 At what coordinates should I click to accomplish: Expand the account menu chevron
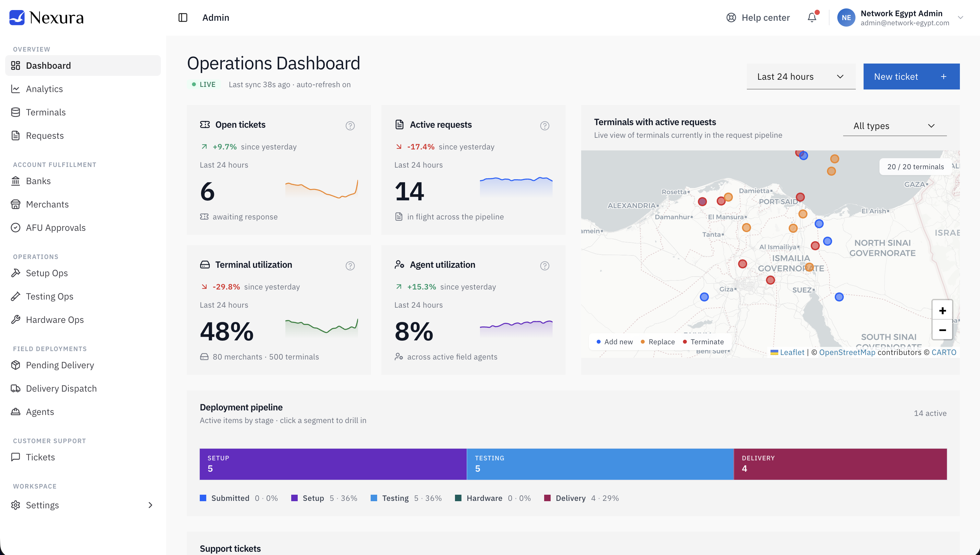(x=961, y=18)
